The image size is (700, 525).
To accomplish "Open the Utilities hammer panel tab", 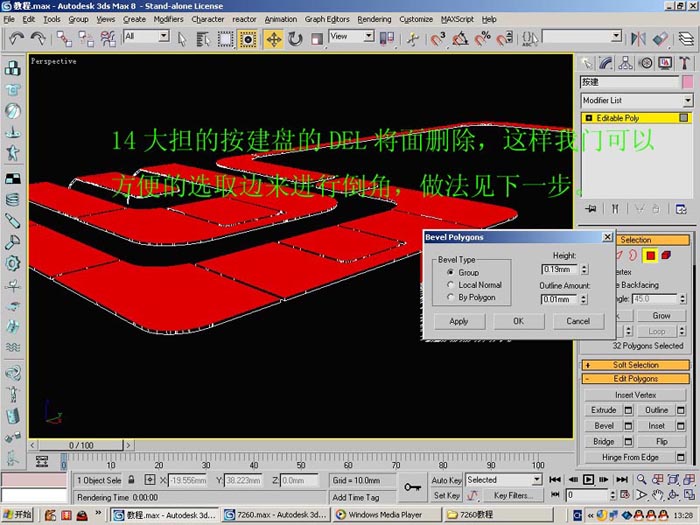I will [685, 63].
